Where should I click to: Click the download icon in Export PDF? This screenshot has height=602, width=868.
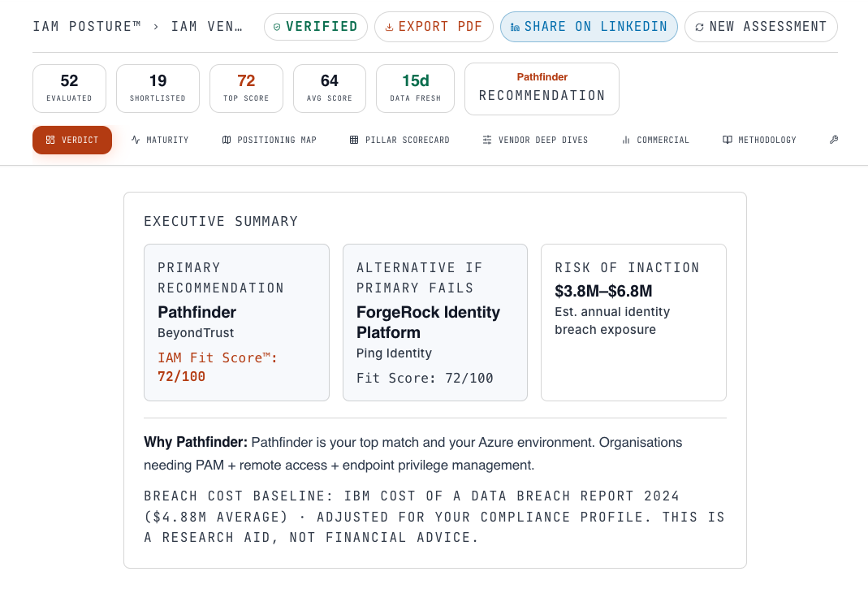pyautogui.click(x=389, y=27)
